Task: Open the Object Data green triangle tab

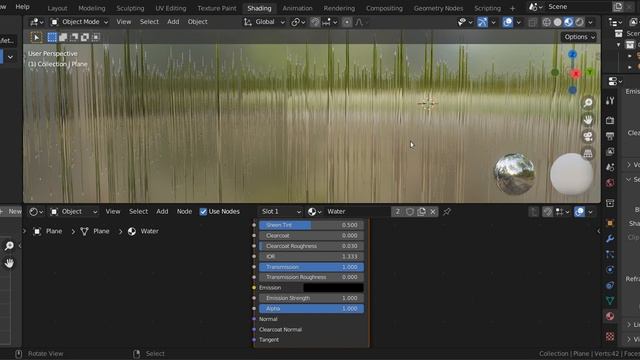Action: click(x=610, y=301)
